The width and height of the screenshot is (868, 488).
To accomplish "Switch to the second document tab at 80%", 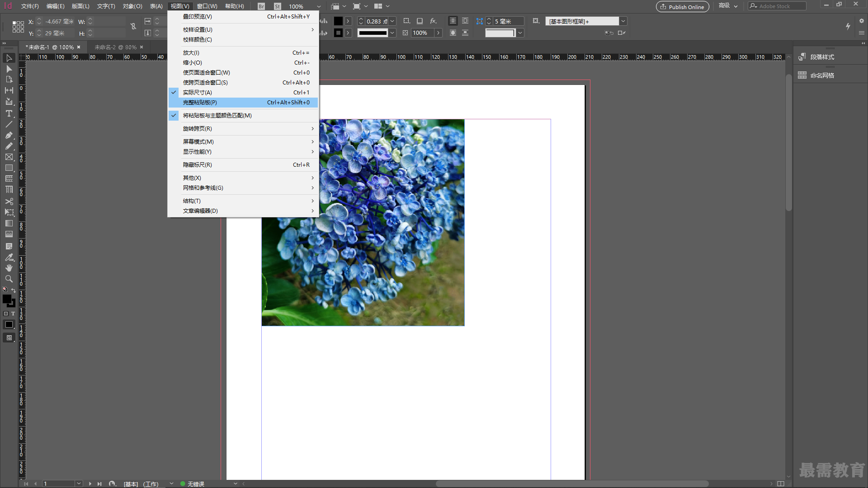I will point(115,47).
